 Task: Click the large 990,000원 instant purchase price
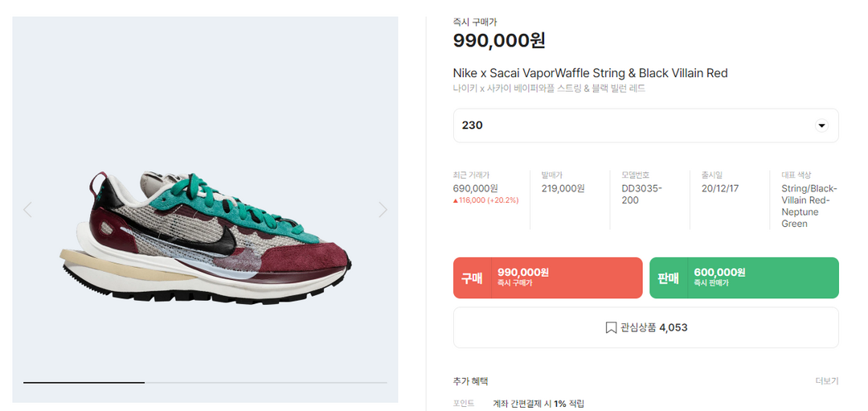click(499, 40)
